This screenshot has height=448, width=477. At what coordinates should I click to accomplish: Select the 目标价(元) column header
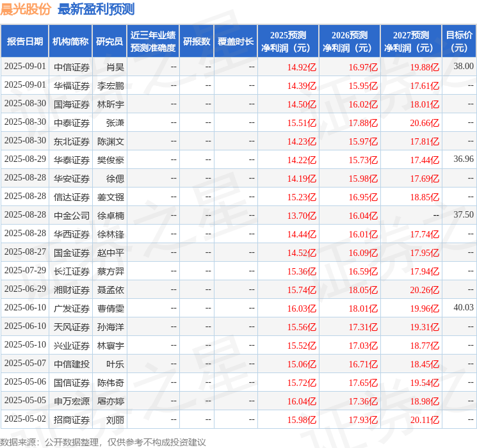pyautogui.click(x=459, y=42)
